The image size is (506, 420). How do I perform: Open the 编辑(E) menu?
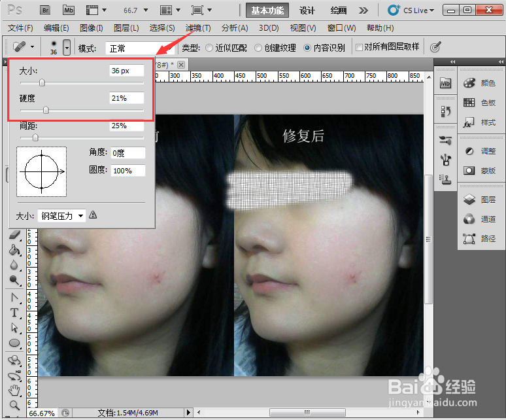[x=56, y=28]
